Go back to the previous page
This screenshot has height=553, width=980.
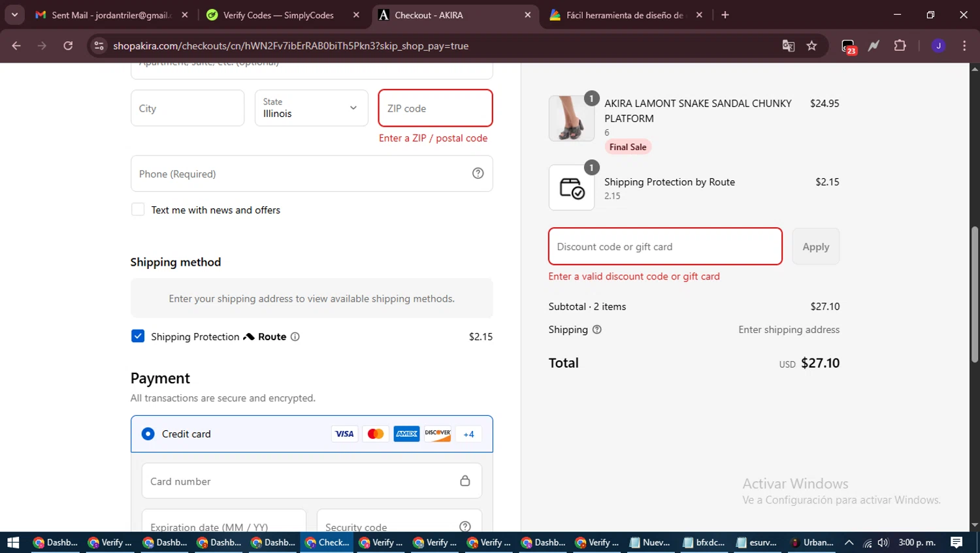pyautogui.click(x=16, y=46)
